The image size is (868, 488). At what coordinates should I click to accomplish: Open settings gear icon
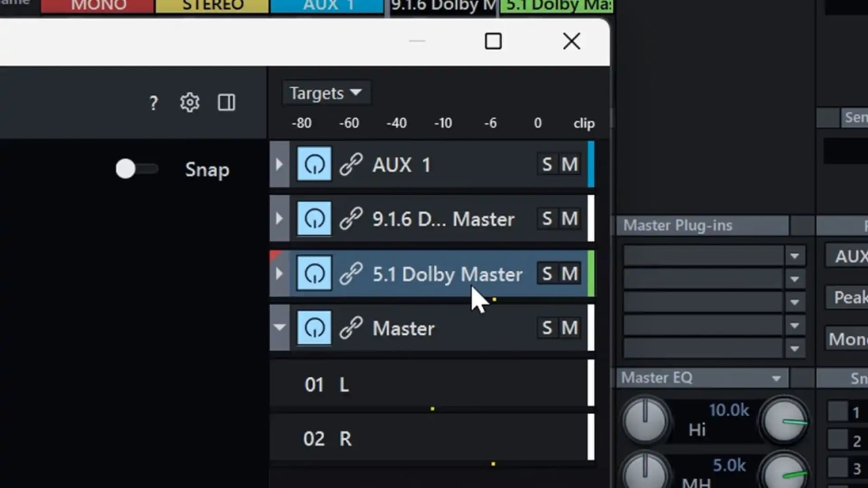(x=190, y=102)
